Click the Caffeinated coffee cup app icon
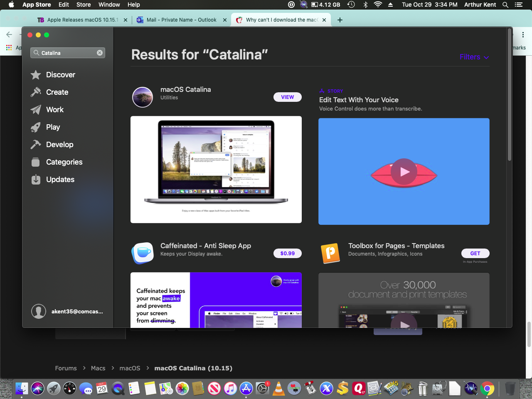The width and height of the screenshot is (532, 399). [x=143, y=253]
